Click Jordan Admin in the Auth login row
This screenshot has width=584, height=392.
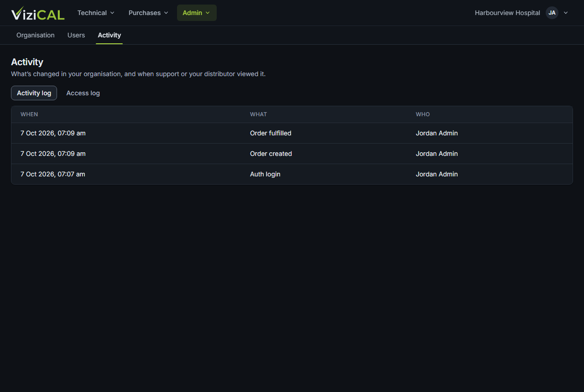(x=437, y=174)
